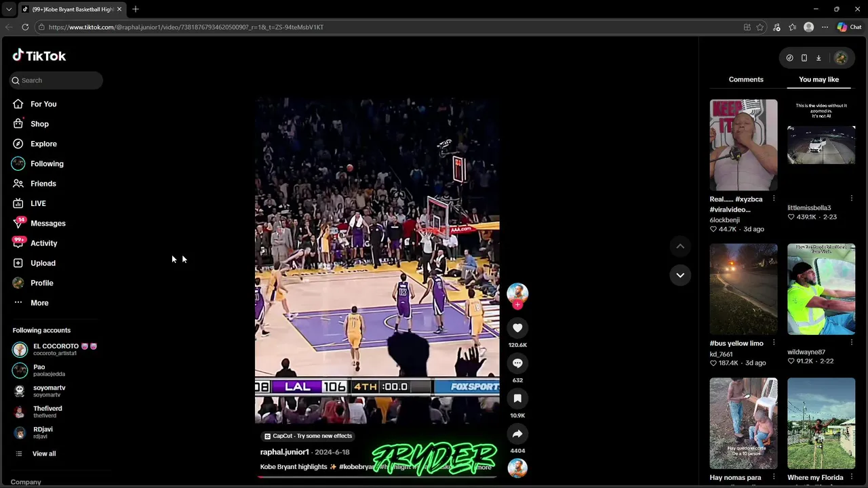Open account avatar in top right
Viewport: 868px width, 488px height.
[x=841, y=58]
